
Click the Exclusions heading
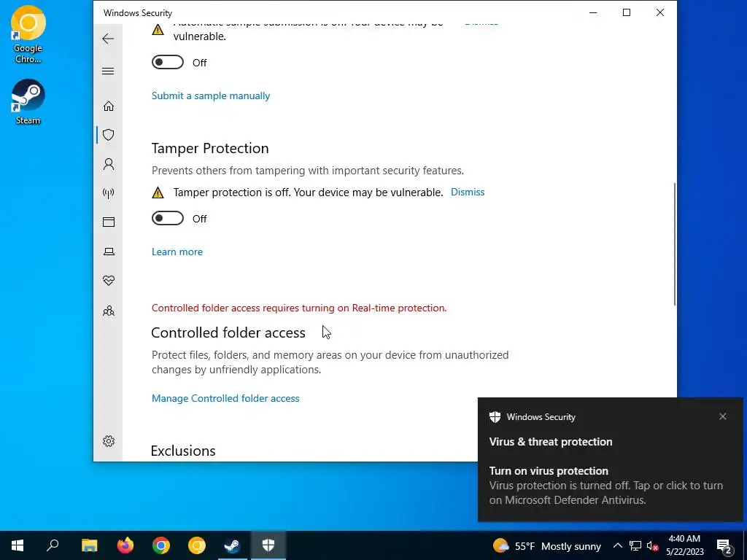click(183, 451)
